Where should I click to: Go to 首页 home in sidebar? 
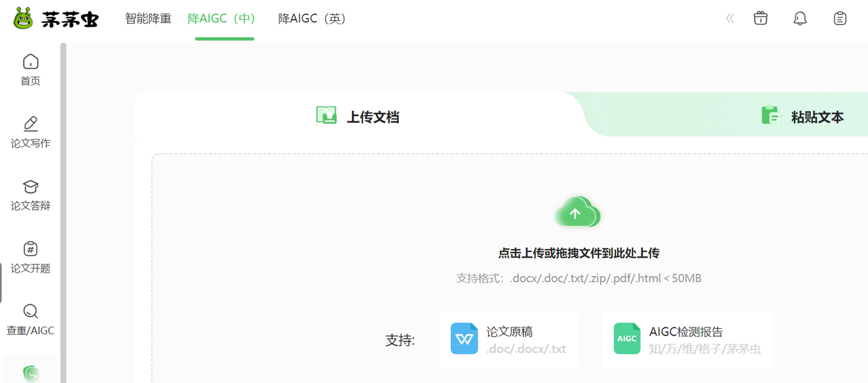point(31,70)
